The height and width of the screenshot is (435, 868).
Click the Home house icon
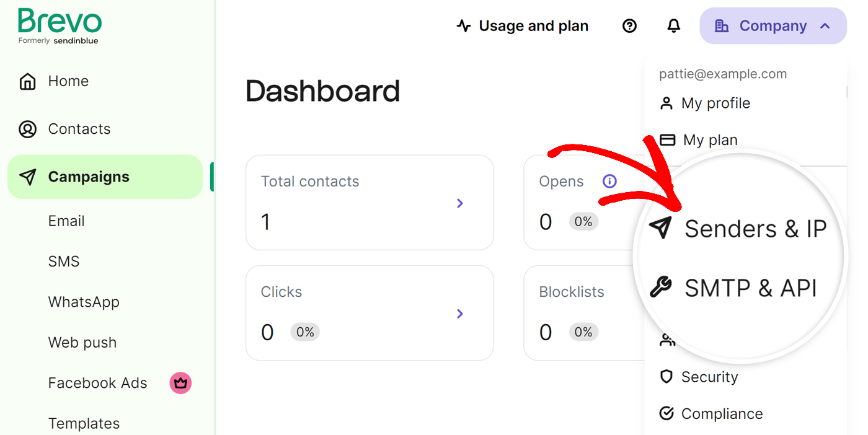pyautogui.click(x=28, y=81)
